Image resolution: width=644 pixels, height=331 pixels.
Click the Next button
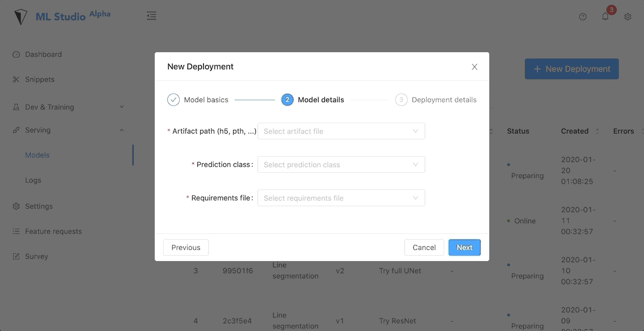pos(464,247)
